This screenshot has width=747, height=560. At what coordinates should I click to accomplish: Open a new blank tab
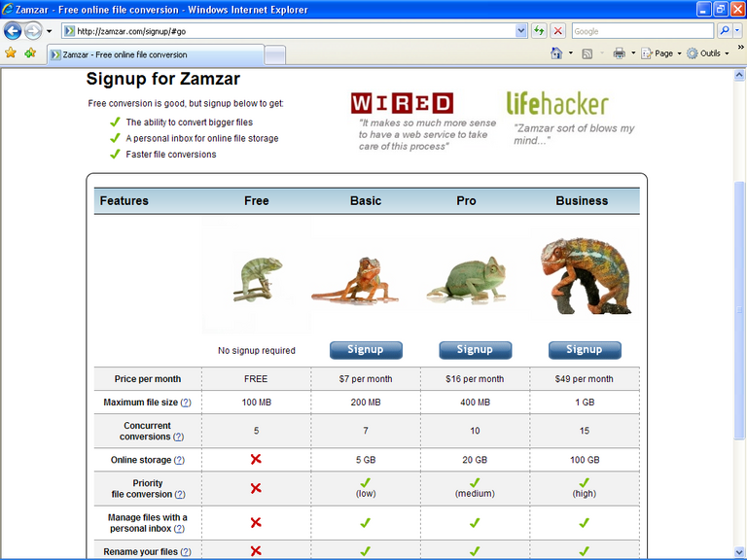[275, 55]
